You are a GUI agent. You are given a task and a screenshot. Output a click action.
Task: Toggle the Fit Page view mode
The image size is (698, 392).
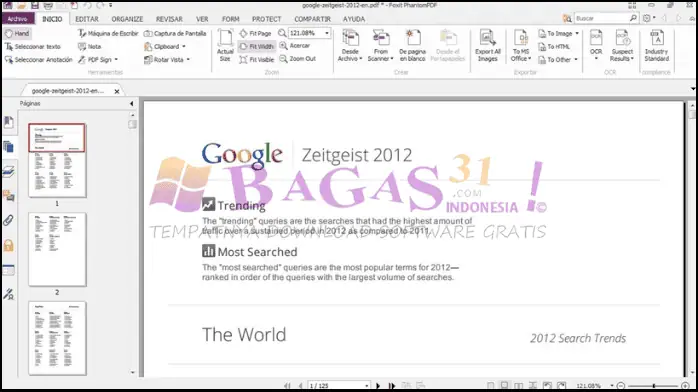[255, 33]
